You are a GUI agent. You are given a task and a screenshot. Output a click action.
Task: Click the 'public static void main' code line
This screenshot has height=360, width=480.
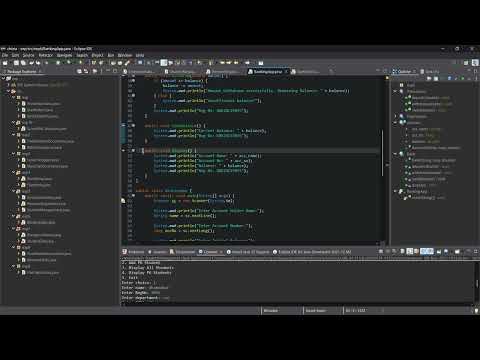point(189,196)
